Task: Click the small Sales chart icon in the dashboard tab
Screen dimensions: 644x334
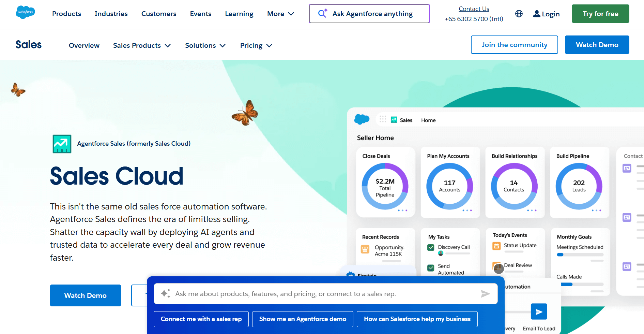Action: 394,120
